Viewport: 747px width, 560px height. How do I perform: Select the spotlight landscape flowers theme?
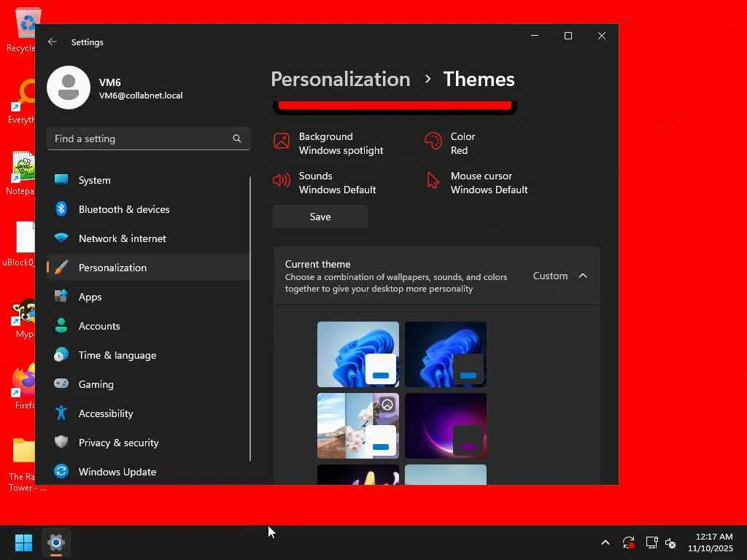point(358,426)
